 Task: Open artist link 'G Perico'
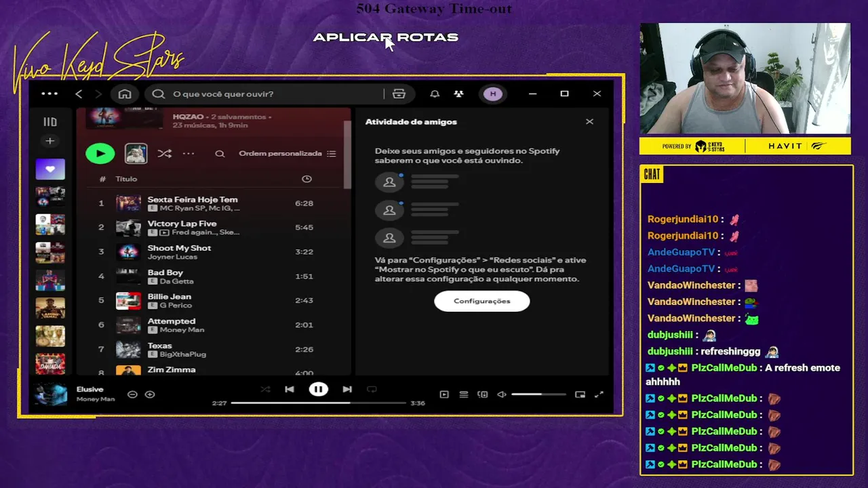coord(176,306)
